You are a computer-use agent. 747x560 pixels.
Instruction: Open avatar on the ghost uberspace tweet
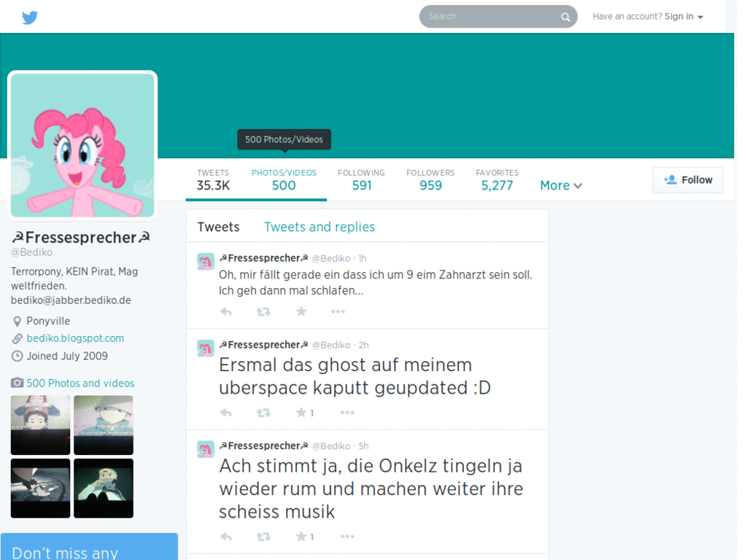point(205,348)
